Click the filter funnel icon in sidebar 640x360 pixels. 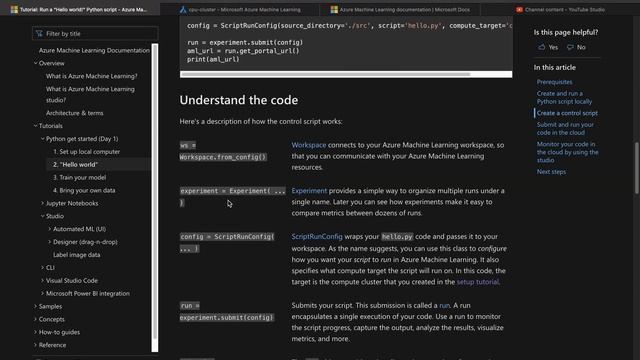click(x=39, y=33)
